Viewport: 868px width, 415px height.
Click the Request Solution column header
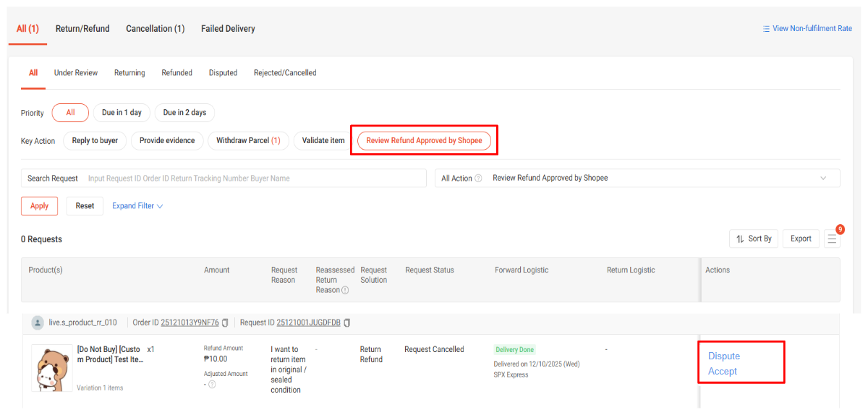pos(374,275)
